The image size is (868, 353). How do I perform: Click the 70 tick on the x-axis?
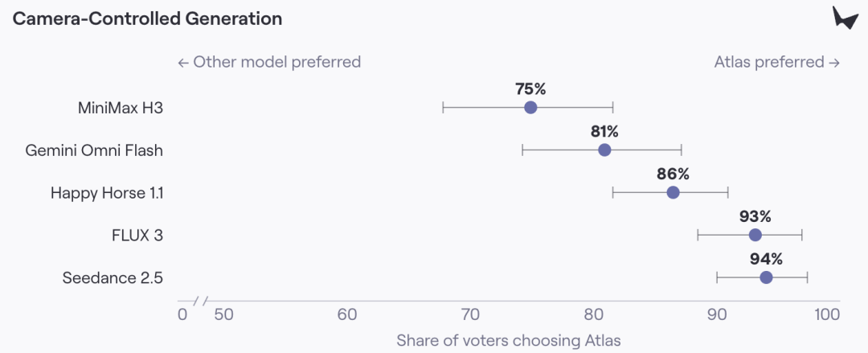tap(470, 314)
